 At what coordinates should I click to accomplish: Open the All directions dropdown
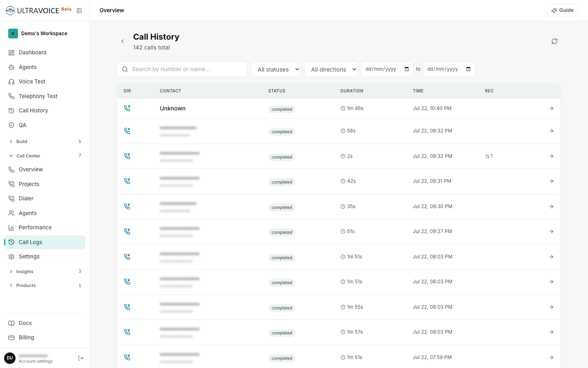coord(331,70)
